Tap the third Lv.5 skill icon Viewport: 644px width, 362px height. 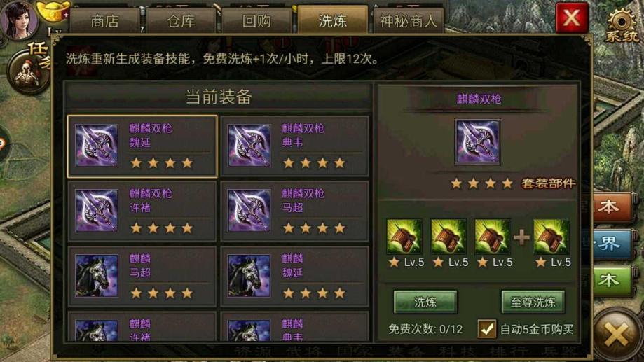493,237
